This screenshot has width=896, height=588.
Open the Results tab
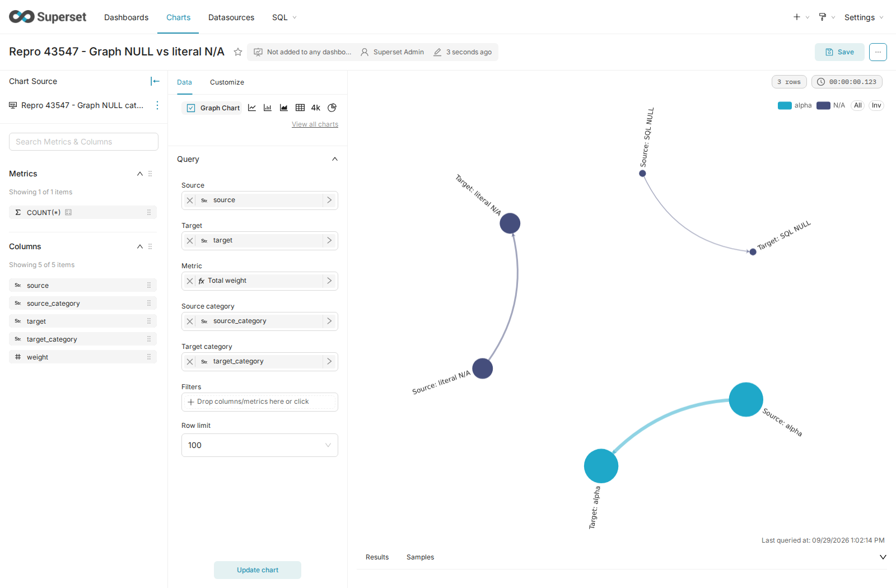coord(377,557)
